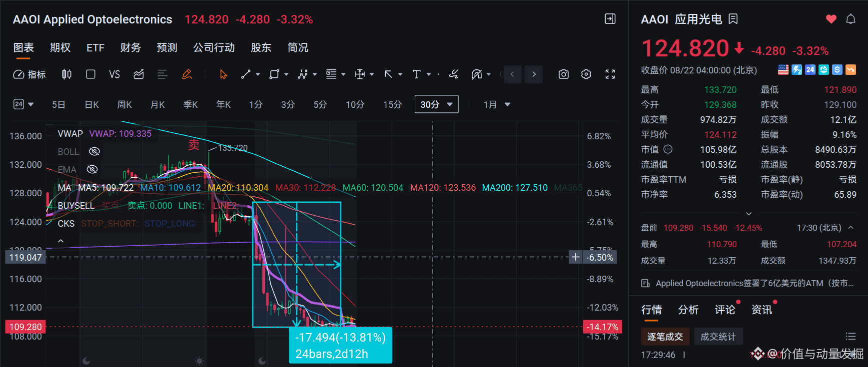
Task: Add crosshair plus marker on price axis
Action: click(576, 257)
